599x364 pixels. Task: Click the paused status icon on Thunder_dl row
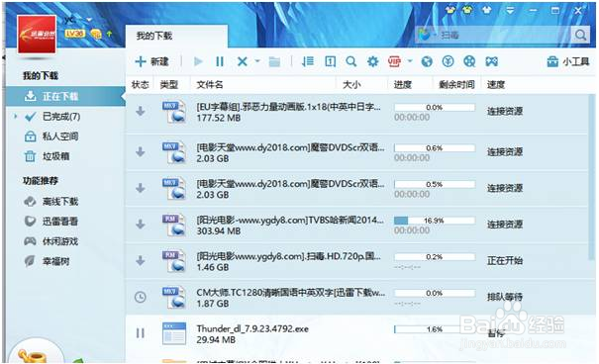141,333
